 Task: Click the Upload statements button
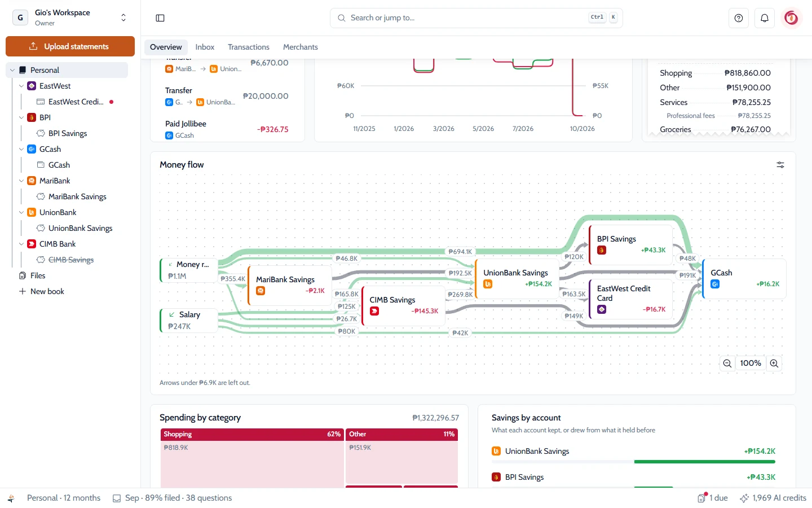coord(70,46)
